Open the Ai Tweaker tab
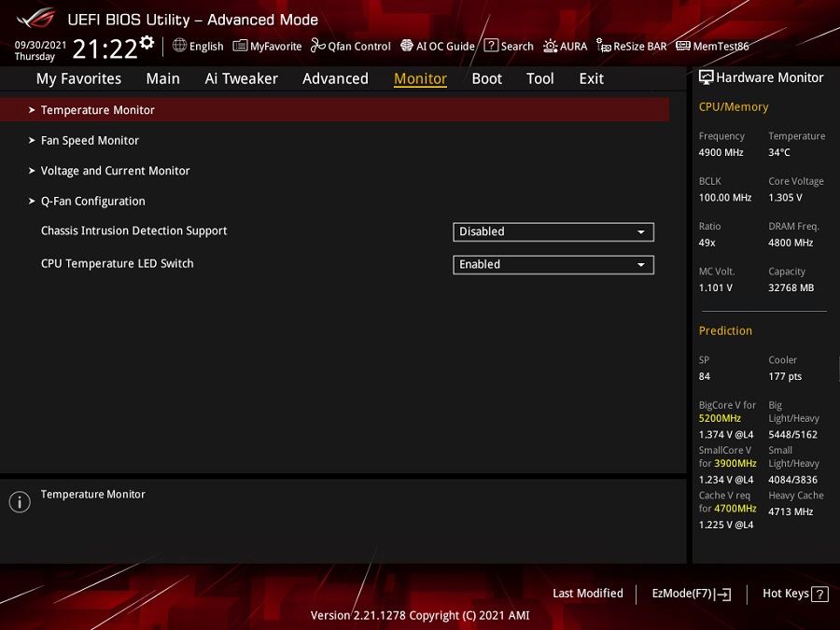The width and height of the screenshot is (840, 630). 241,78
